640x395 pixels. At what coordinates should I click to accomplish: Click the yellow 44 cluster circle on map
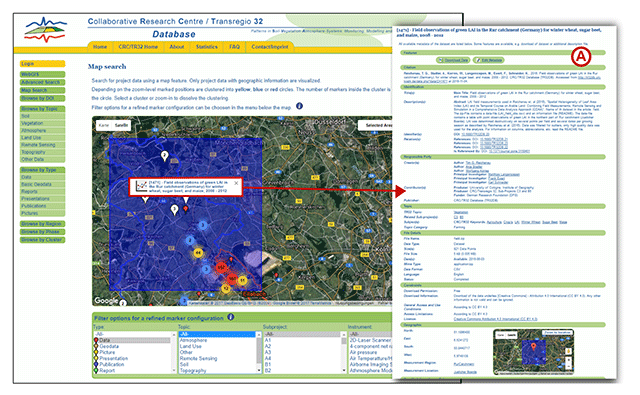tap(198, 253)
